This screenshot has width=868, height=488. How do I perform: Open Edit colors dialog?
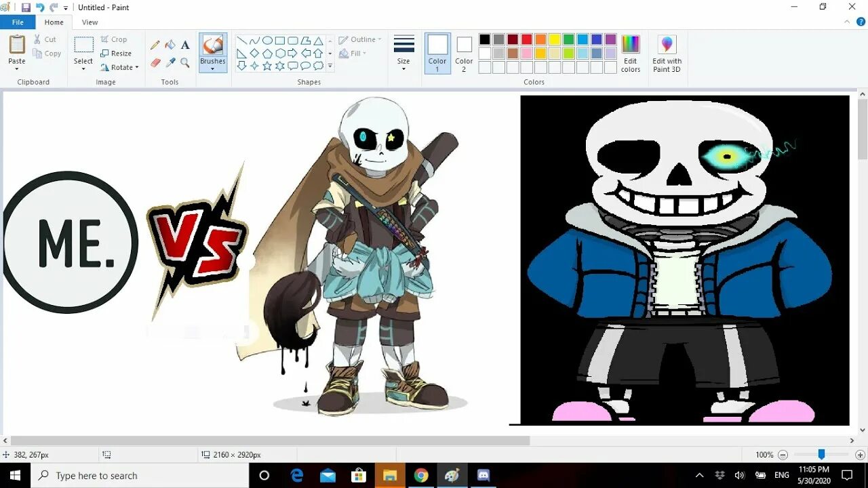[631, 54]
